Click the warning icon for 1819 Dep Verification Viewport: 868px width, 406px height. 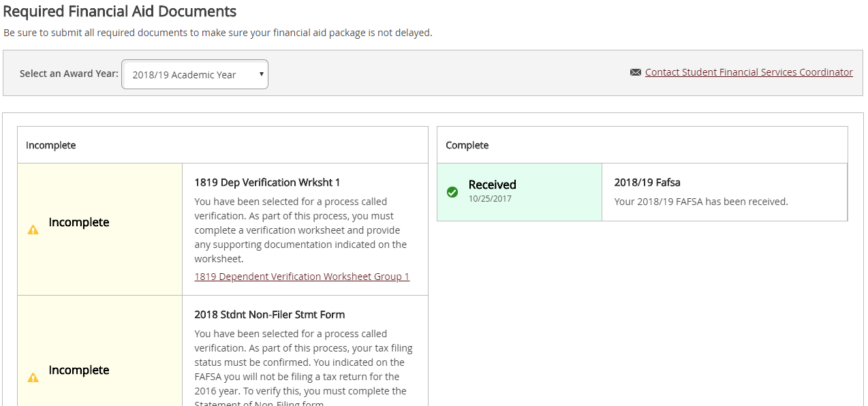(x=33, y=230)
